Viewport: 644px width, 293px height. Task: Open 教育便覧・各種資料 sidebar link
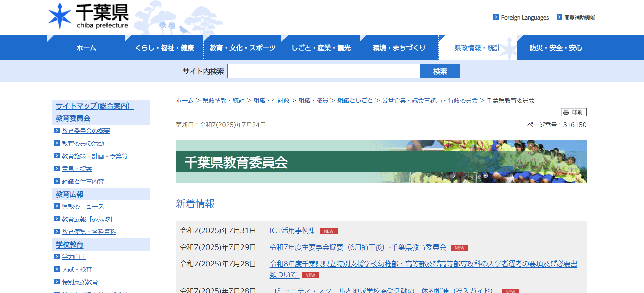(89, 232)
